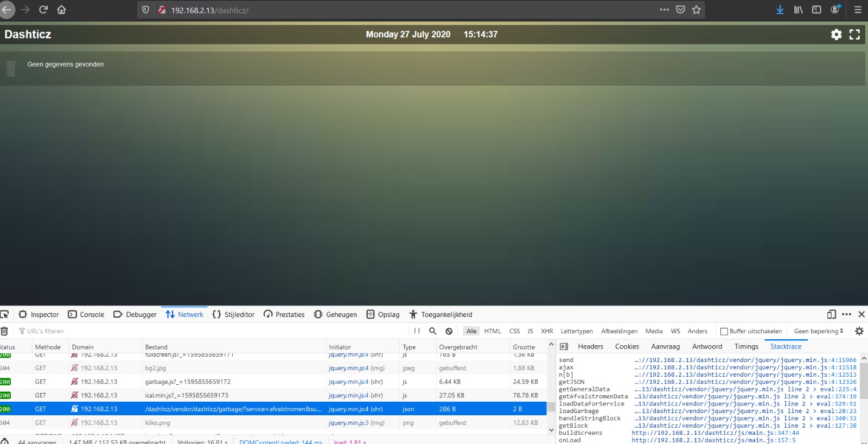Open devtools customize three-dot menu
Image resolution: width=868 pixels, height=444 pixels.
[x=846, y=314]
